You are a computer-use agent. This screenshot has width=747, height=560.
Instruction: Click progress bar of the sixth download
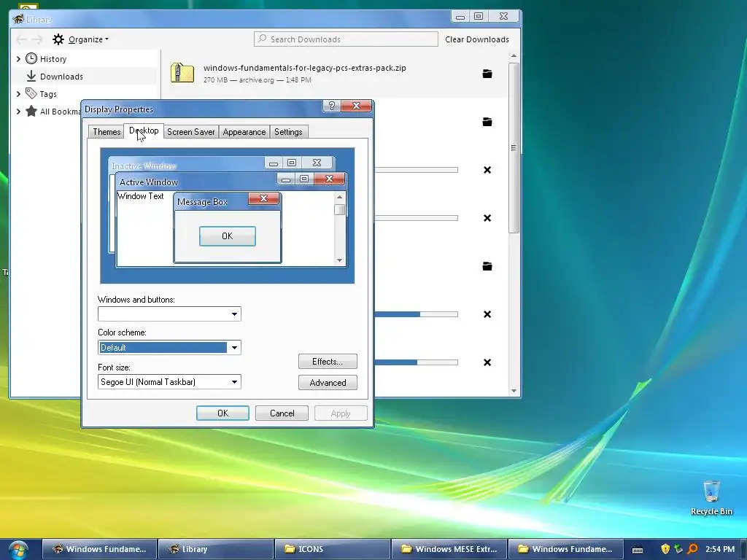point(416,314)
